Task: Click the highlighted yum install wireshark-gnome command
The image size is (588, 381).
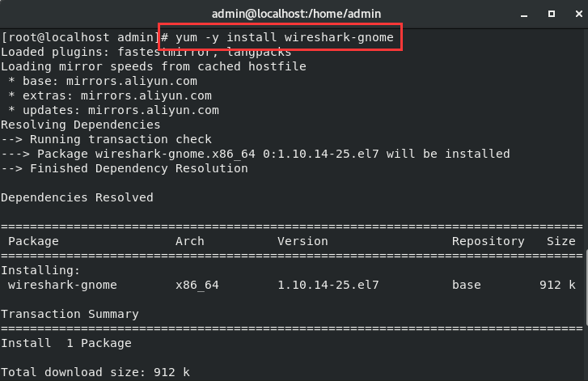Action: 285,37
